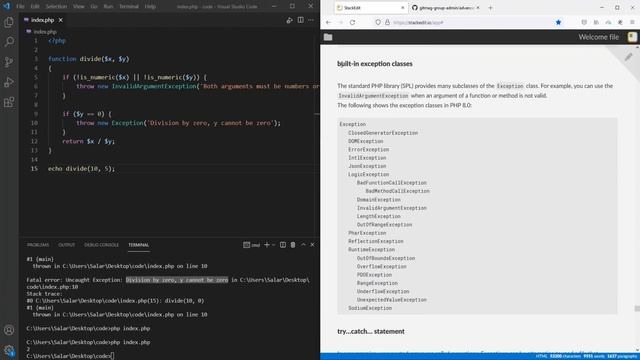Toggle the bookmark star icon

(558, 22)
